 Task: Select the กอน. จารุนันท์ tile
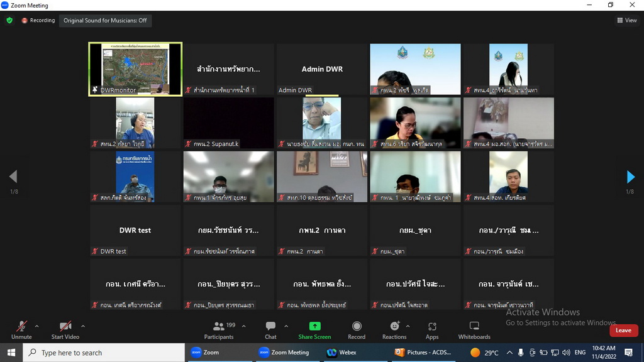508,284
